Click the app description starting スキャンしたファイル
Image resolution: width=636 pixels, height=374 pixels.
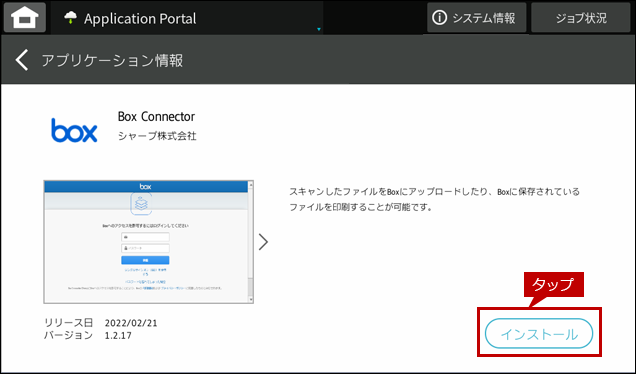click(x=434, y=199)
